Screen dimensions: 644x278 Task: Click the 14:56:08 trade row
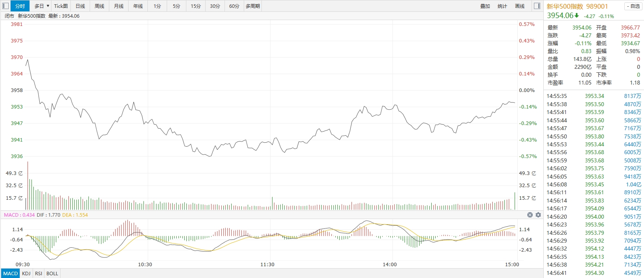594,184
